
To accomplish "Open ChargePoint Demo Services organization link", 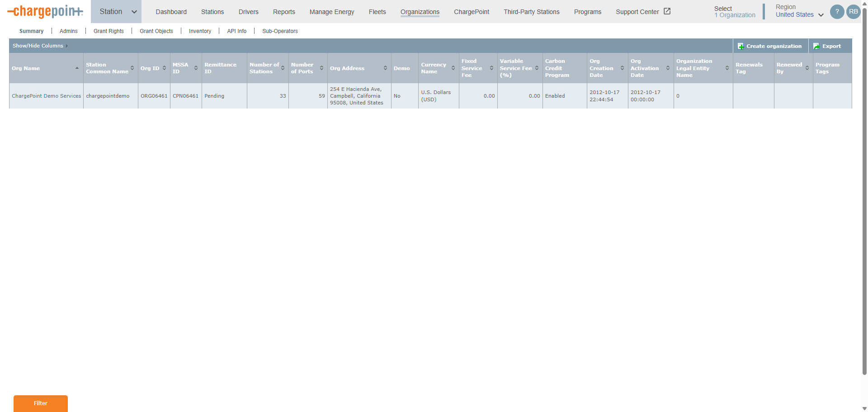I will tap(47, 96).
